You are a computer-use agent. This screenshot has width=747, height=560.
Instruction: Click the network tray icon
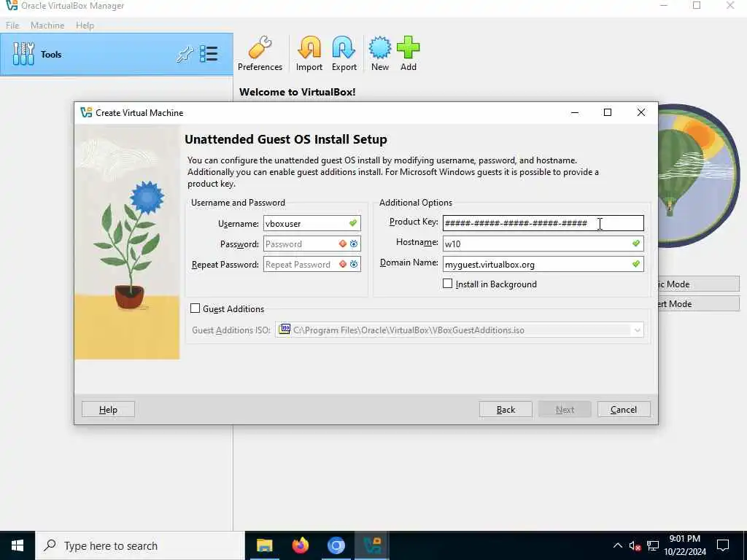tap(653, 545)
